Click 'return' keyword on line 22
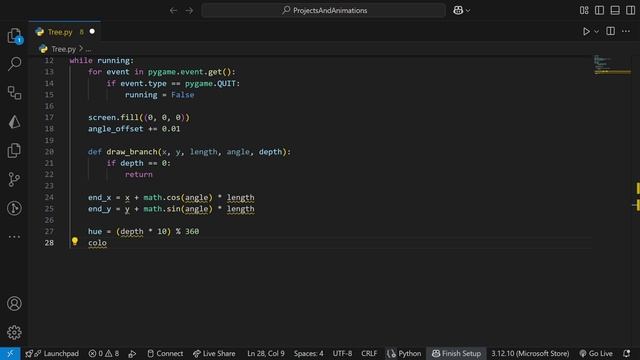The height and width of the screenshot is (360, 640). pyautogui.click(x=139, y=174)
